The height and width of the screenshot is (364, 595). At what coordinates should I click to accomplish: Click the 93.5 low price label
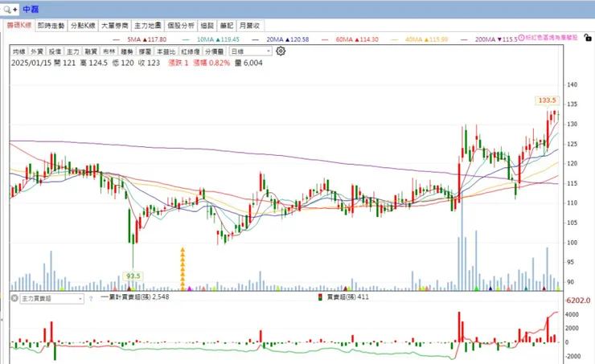point(133,276)
